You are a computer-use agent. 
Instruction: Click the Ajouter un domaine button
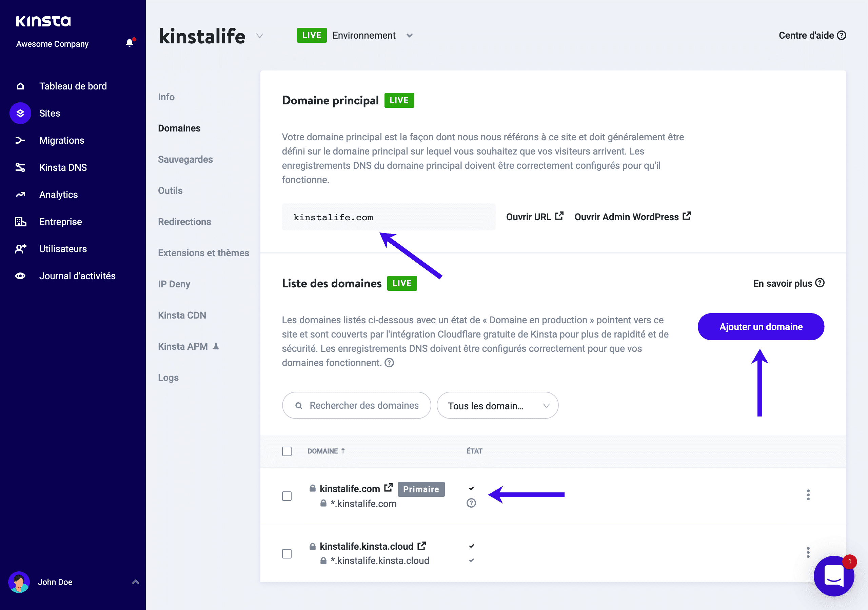click(762, 326)
